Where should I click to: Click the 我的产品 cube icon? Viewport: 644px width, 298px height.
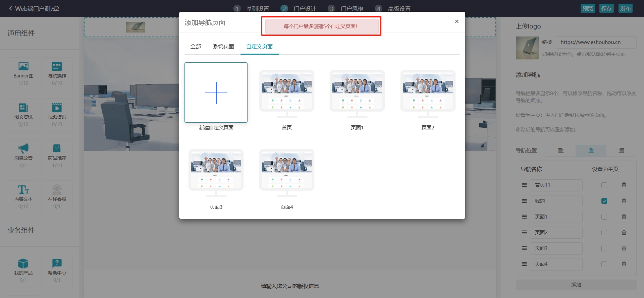[x=23, y=263]
